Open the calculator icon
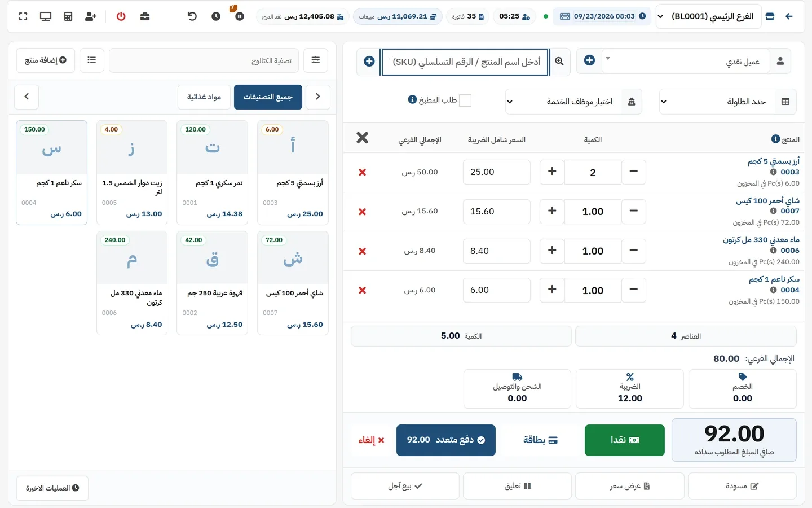The image size is (812, 508). point(68,16)
